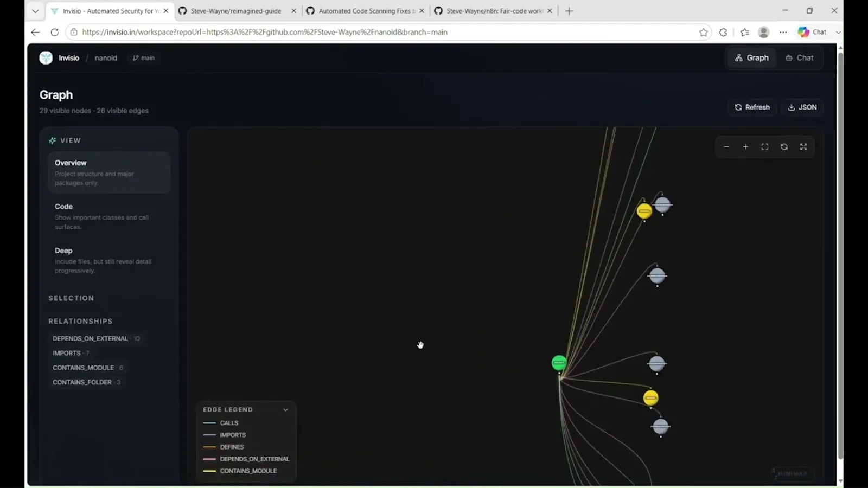Toggle DEPENDS_ON_EXTERNAL relationship filter

[96, 338]
